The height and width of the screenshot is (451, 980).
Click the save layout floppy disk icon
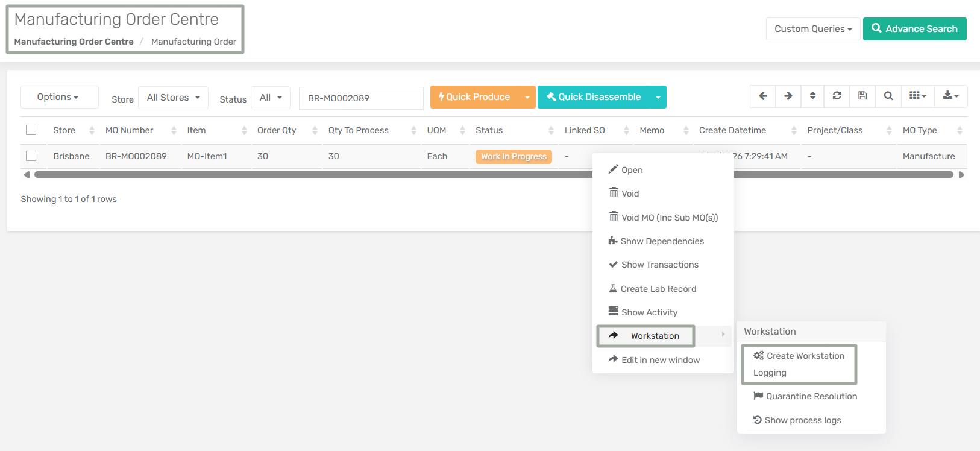[862, 96]
